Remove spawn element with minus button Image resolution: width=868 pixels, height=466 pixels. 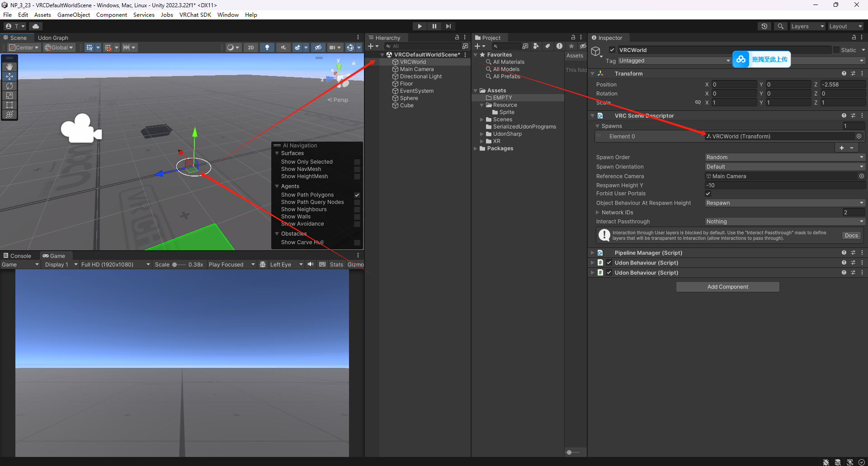click(x=852, y=148)
